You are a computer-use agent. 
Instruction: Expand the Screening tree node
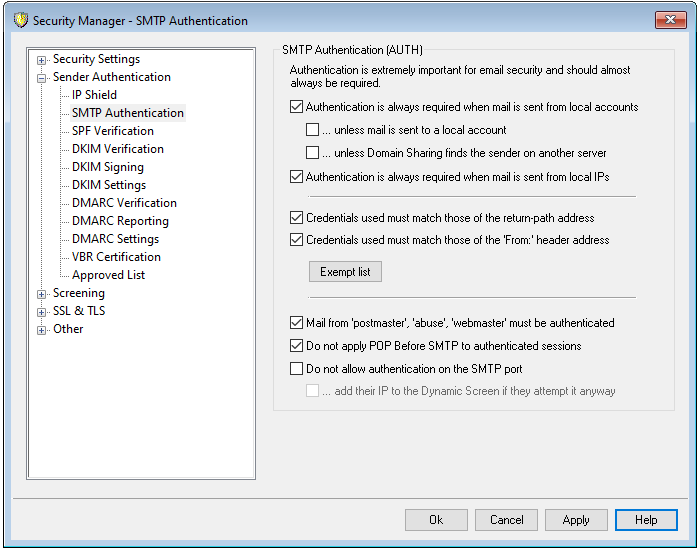tap(42, 294)
